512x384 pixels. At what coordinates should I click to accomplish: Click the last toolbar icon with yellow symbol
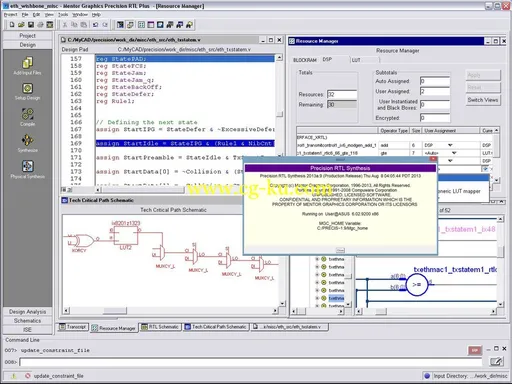[189, 25]
